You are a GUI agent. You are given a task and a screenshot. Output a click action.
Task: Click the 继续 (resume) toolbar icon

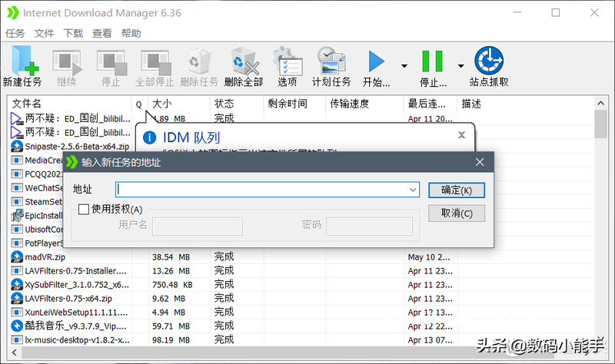pyautogui.click(x=67, y=62)
